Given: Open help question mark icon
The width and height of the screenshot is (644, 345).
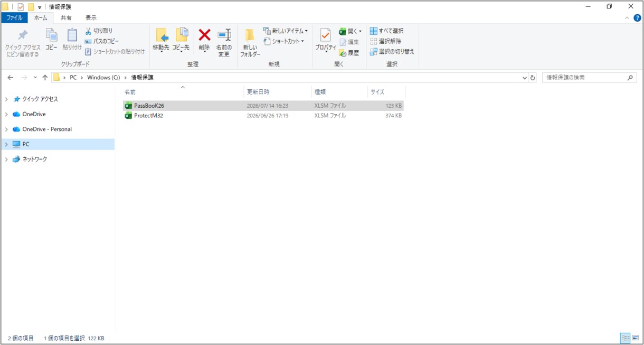Looking at the screenshot, I should pyautogui.click(x=637, y=17).
